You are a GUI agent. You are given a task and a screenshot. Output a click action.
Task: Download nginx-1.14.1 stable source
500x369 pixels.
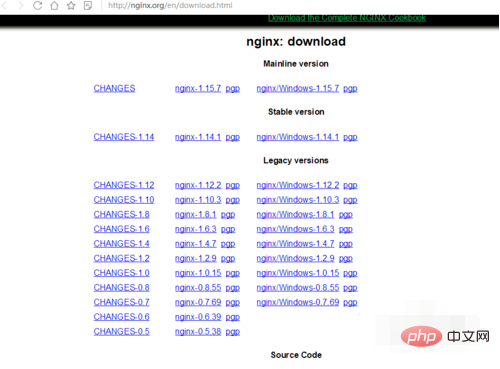[x=198, y=137]
